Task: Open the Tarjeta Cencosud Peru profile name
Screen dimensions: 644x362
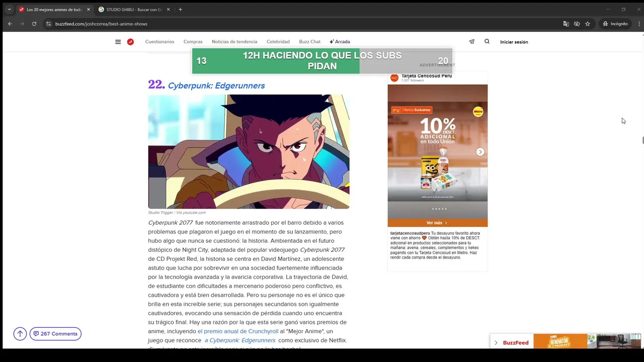Action: [x=427, y=76]
